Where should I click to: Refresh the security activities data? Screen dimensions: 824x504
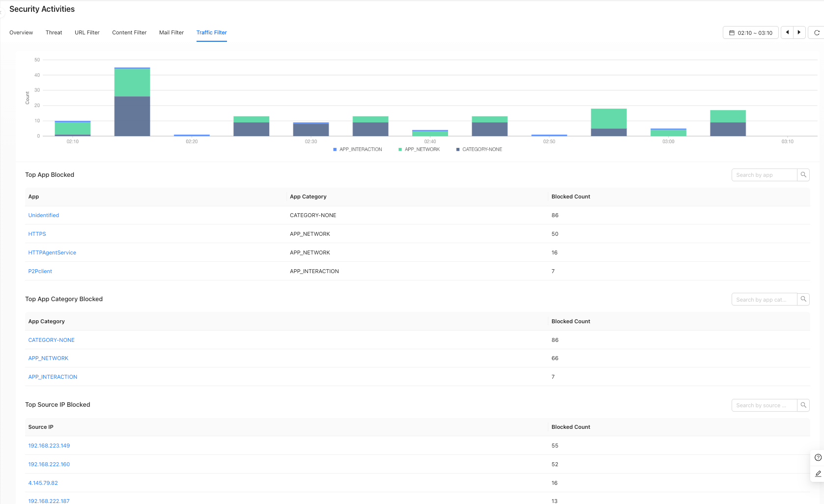click(x=817, y=33)
